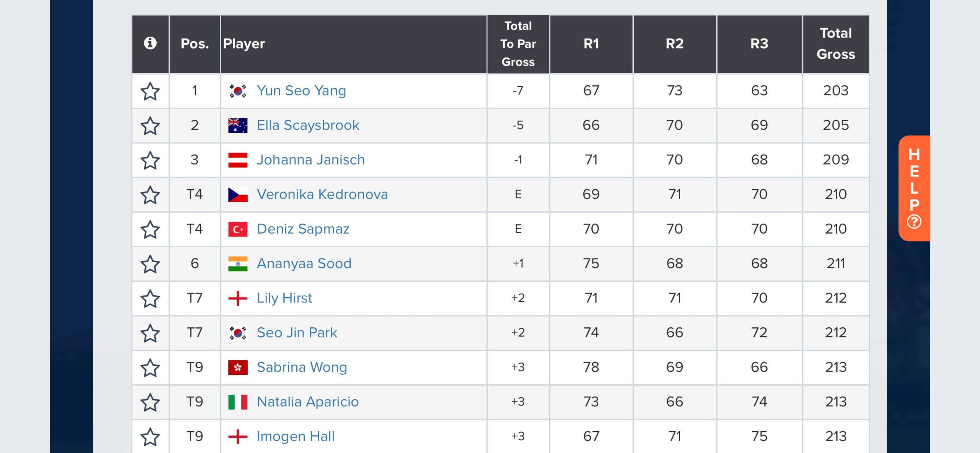Image resolution: width=980 pixels, height=453 pixels.
Task: Favorite Natalia Aparicio with the star
Action: (x=150, y=402)
